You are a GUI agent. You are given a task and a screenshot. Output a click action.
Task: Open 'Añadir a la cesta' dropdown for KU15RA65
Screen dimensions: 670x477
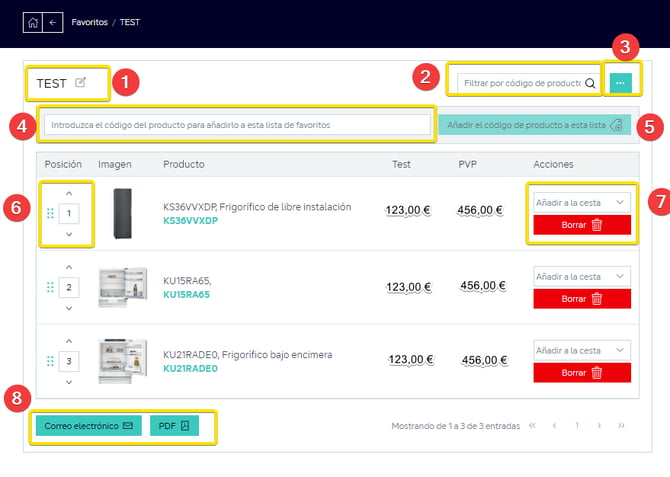(x=581, y=276)
